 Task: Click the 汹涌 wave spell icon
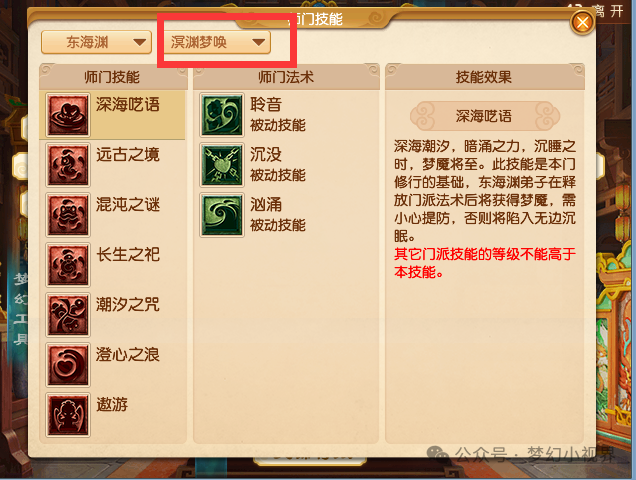(x=222, y=215)
